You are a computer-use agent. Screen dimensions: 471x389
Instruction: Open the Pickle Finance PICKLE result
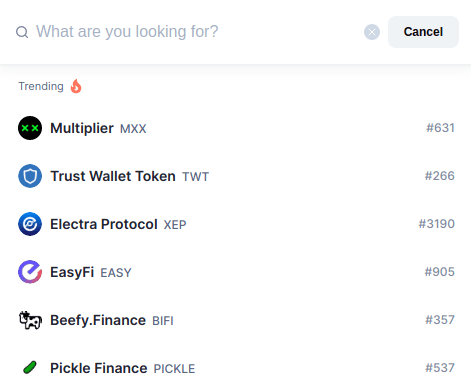pyautogui.click(x=236, y=368)
